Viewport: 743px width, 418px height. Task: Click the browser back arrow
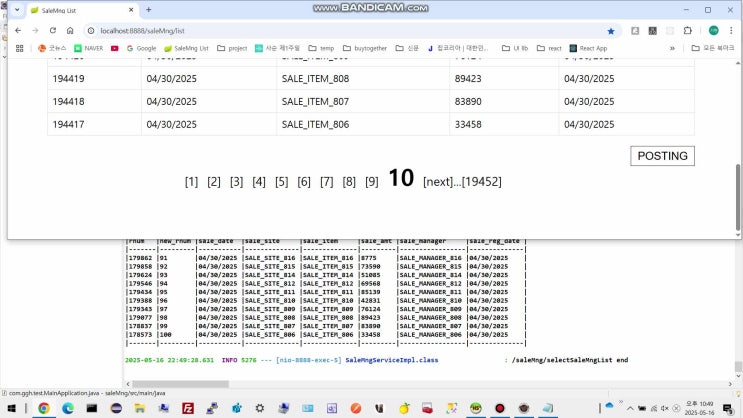pos(17,30)
